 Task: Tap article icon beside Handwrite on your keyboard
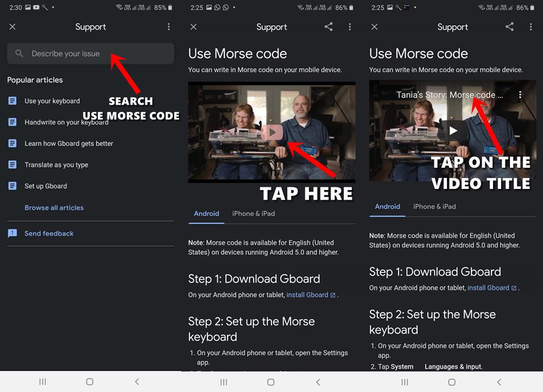point(12,122)
